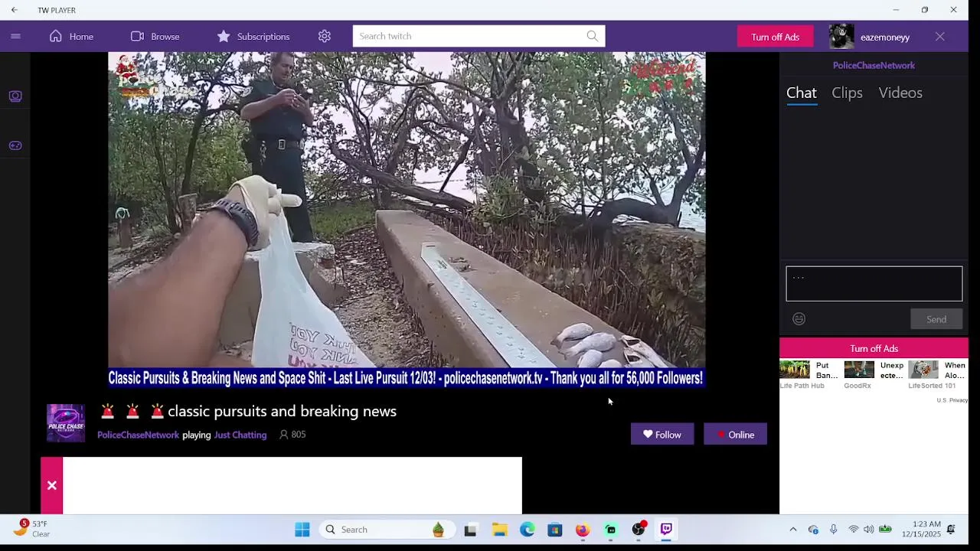Image resolution: width=980 pixels, height=551 pixels.
Task: Expand the hidden system tray icons chevron
Action: point(793,530)
